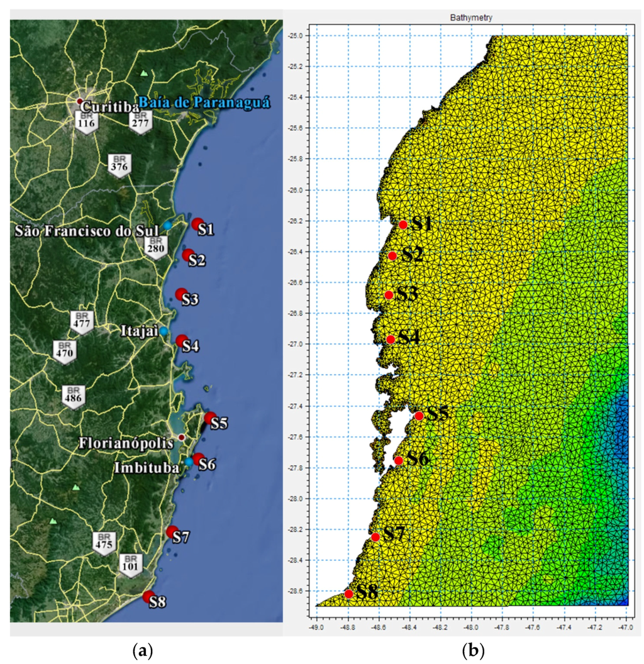Select the S5 red marker on satellite map
644x664 pixels.
(211, 418)
